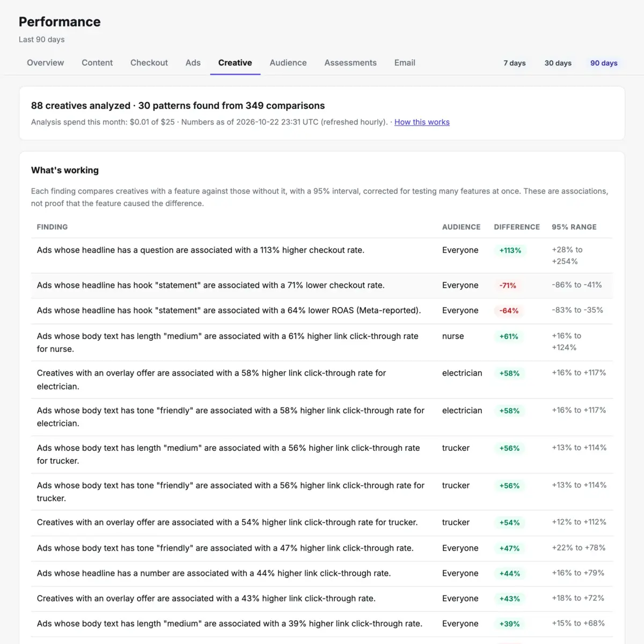Viewport: 644px width, 644px height.
Task: Click the What's working section heading
Action: 65,170
